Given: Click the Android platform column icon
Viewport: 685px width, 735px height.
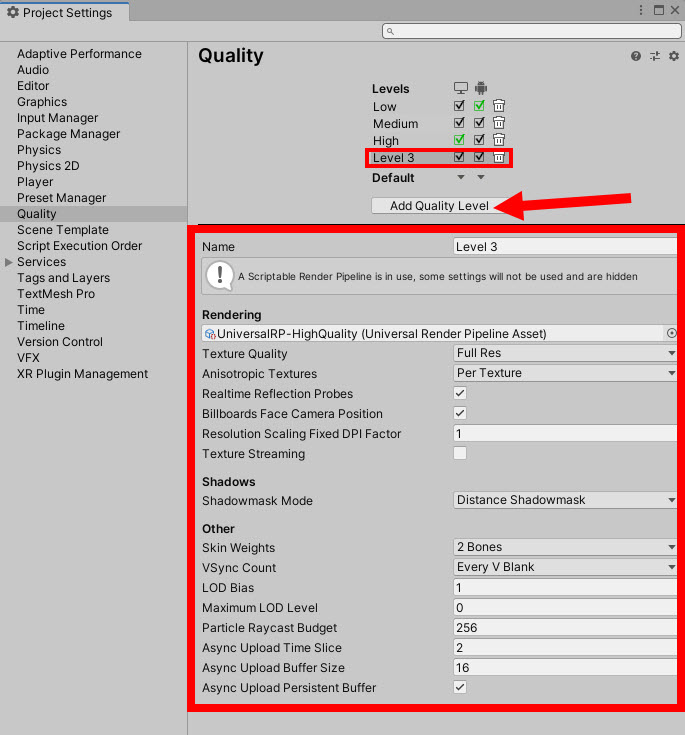Looking at the screenshot, I should point(481,88).
